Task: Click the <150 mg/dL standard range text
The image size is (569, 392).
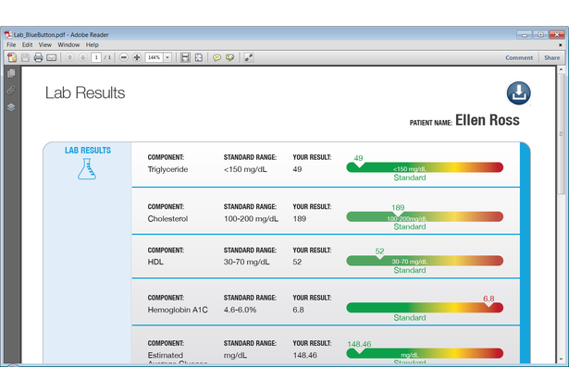Action: pos(245,169)
